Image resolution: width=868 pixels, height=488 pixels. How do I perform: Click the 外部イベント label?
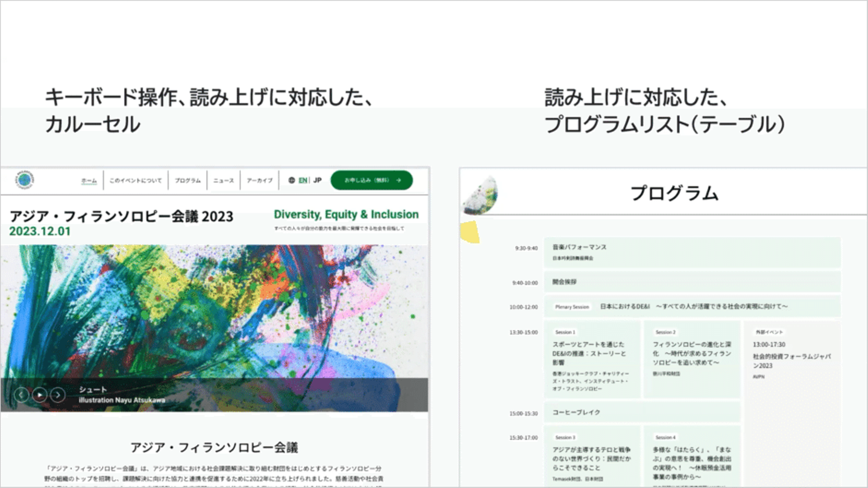coord(769,332)
